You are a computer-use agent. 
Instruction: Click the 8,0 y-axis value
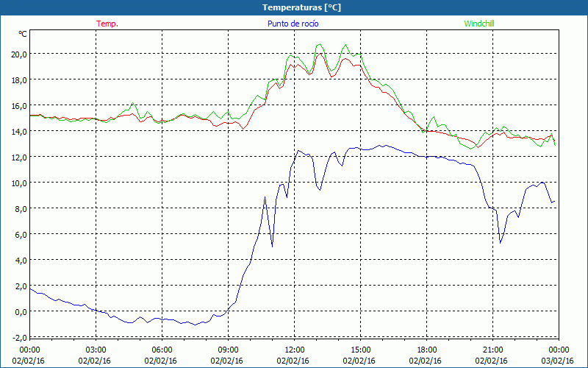(21, 209)
